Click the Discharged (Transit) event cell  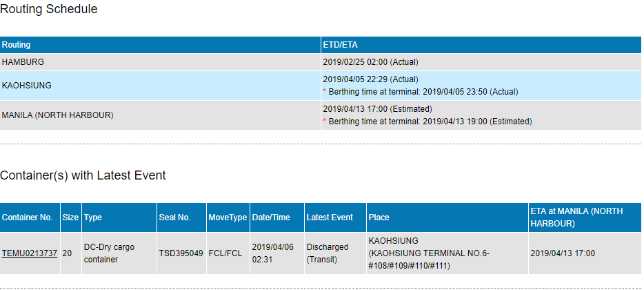pos(335,253)
